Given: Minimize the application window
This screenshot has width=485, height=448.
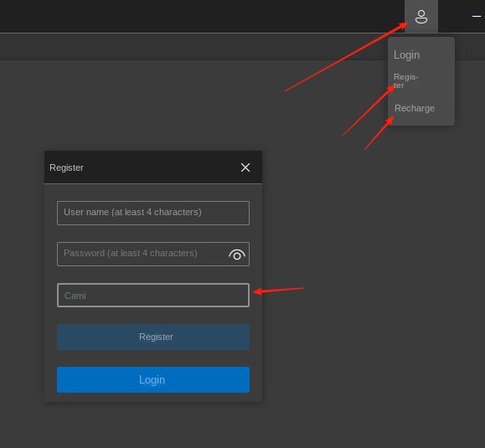Looking at the screenshot, I should (477, 17).
